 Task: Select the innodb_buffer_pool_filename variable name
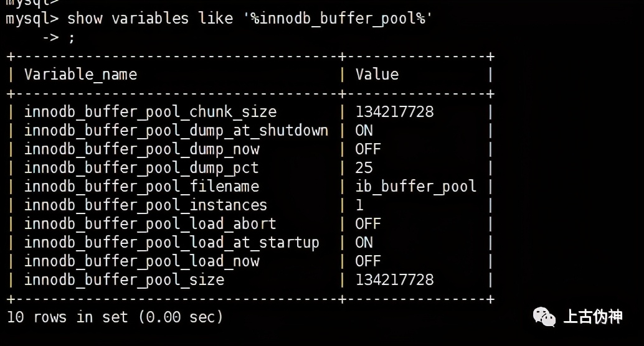tap(142, 186)
